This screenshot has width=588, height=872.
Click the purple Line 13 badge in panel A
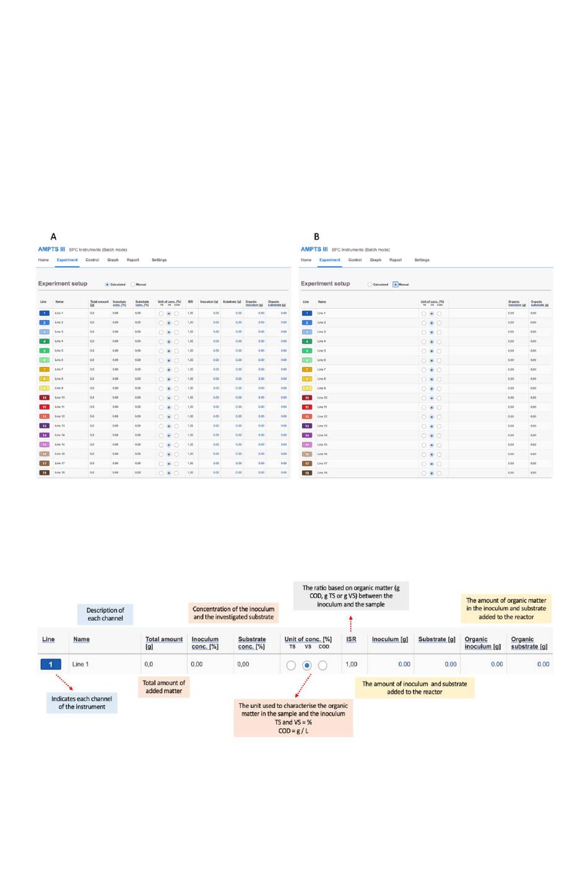(45, 426)
